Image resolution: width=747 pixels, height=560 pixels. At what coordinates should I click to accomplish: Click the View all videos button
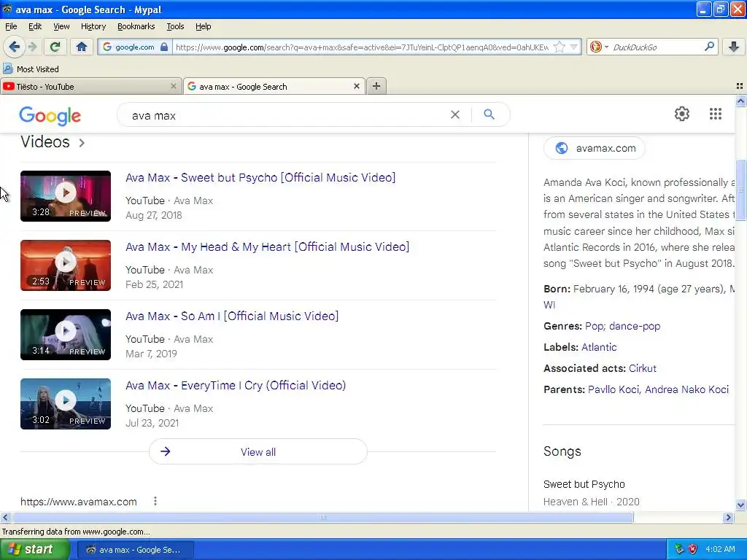[258, 452]
